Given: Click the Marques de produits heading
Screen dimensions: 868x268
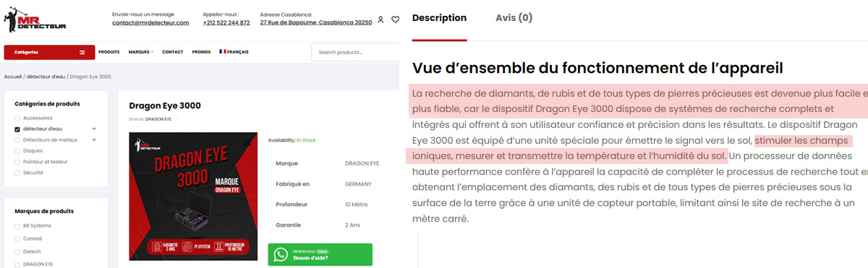Looking at the screenshot, I should pyautogui.click(x=44, y=211).
